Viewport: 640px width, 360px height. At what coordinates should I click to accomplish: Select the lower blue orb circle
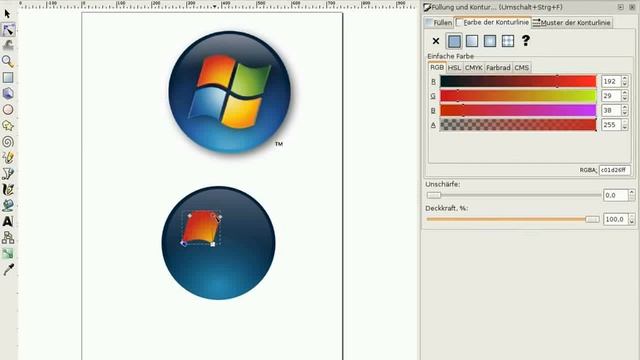[x=218, y=243]
